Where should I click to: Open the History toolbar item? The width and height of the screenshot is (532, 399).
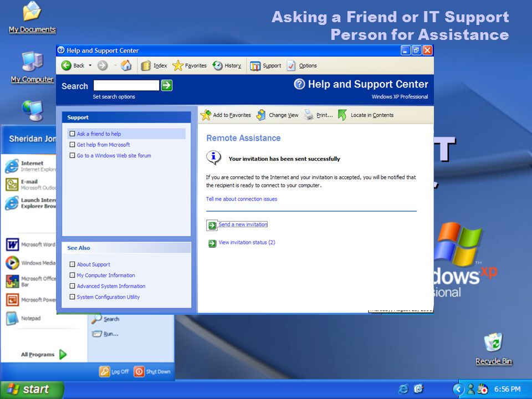coord(227,65)
